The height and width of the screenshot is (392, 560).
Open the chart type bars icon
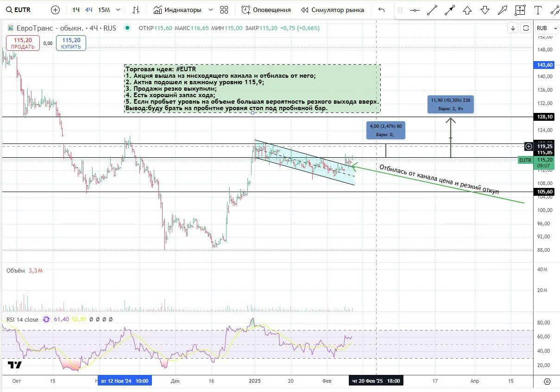coord(136,10)
